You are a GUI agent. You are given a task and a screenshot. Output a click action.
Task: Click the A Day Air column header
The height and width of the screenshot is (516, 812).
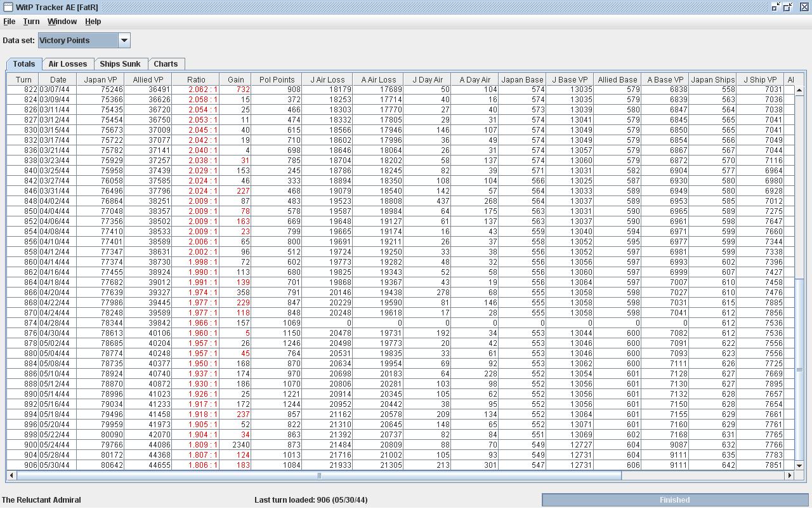point(475,80)
